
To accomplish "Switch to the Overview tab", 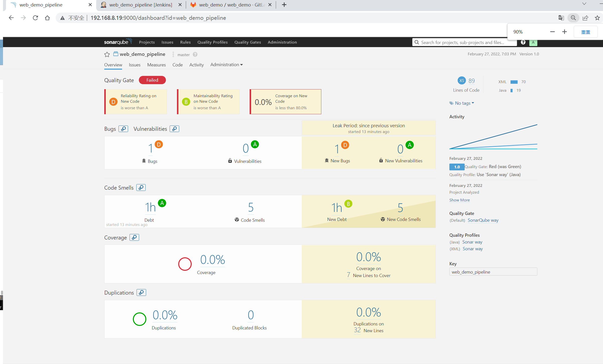I will coord(113,65).
